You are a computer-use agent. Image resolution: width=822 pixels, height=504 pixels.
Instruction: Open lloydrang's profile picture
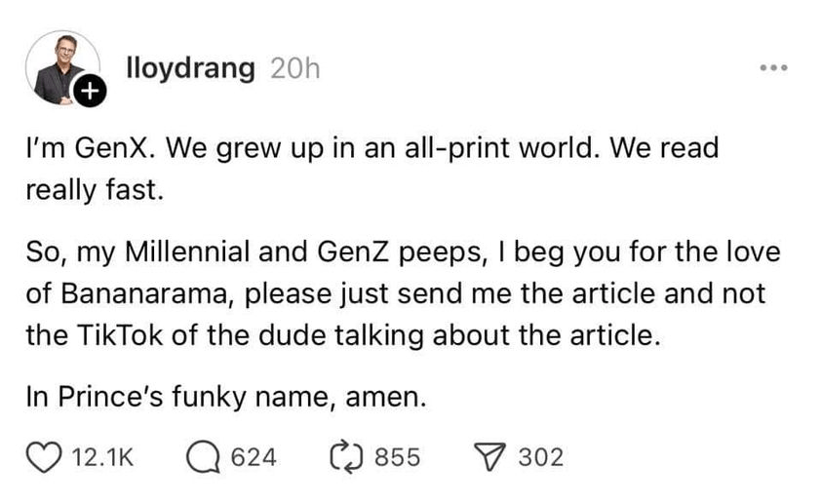(59, 66)
